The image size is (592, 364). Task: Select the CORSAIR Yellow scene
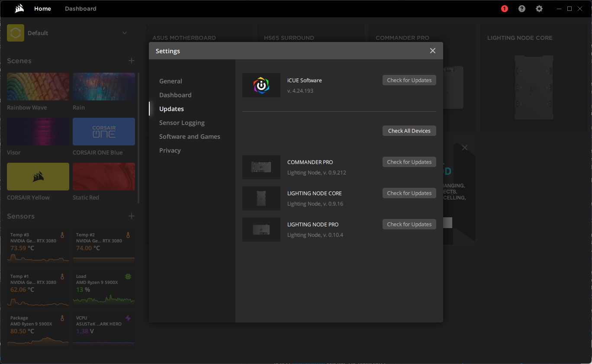pyautogui.click(x=38, y=177)
